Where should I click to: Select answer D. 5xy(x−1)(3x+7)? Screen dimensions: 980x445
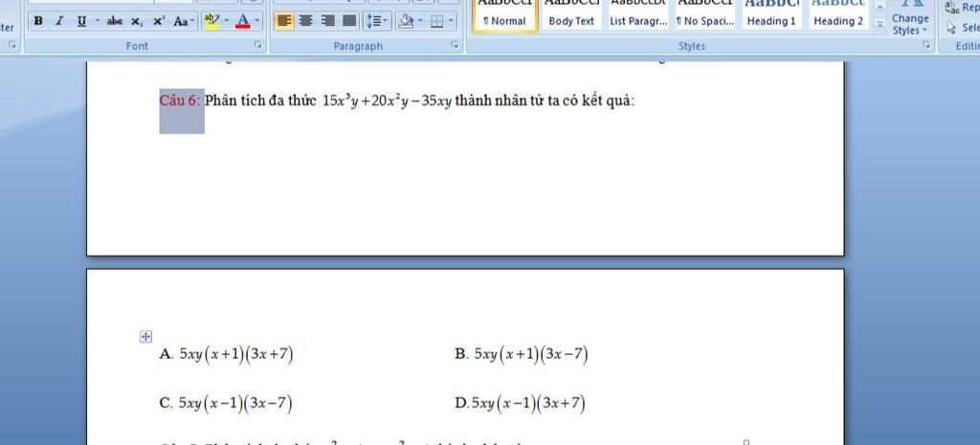[521, 403]
